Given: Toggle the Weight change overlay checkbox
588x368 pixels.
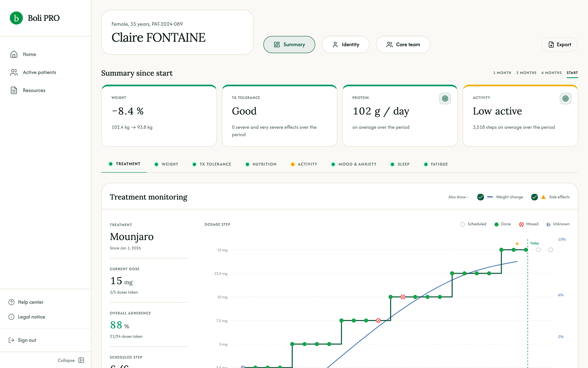Looking at the screenshot, I should (480, 197).
